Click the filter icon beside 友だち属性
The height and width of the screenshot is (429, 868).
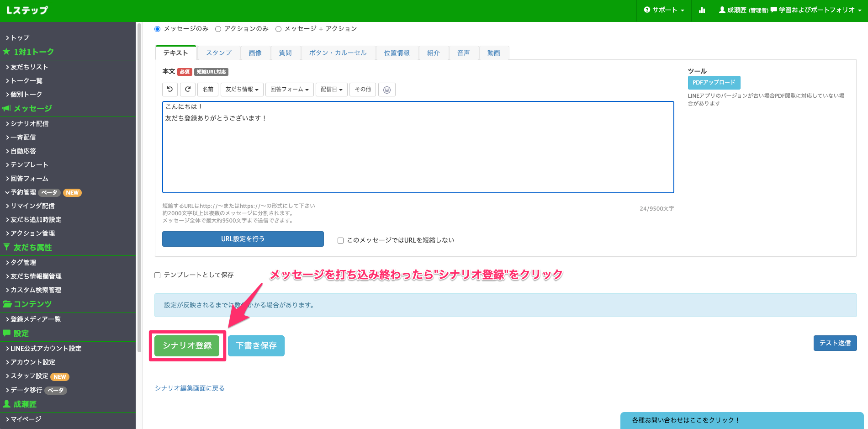6,247
